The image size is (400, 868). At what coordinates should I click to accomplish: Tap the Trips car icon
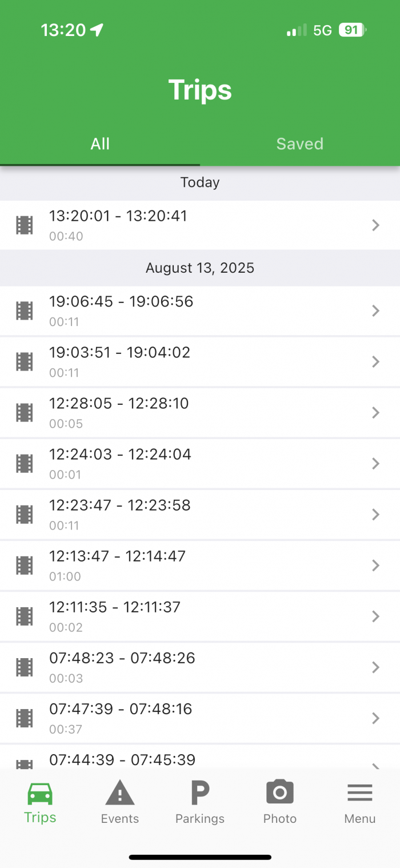[40, 794]
